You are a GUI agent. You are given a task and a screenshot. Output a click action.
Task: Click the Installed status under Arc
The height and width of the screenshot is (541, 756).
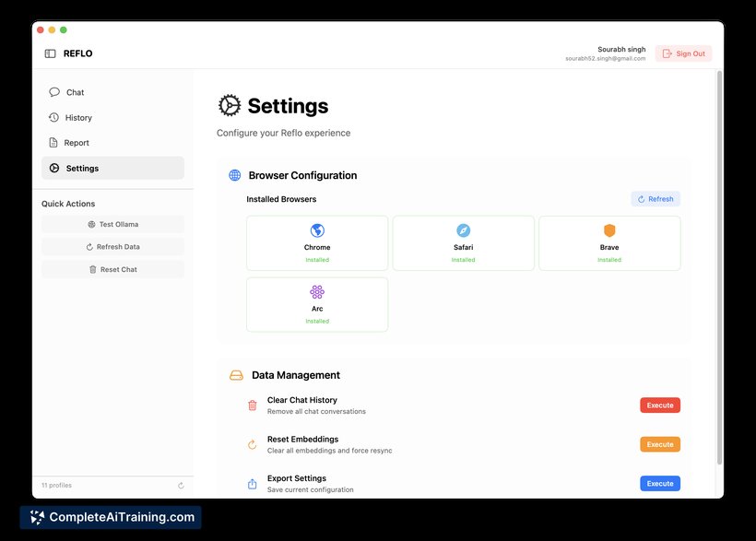[x=317, y=321]
